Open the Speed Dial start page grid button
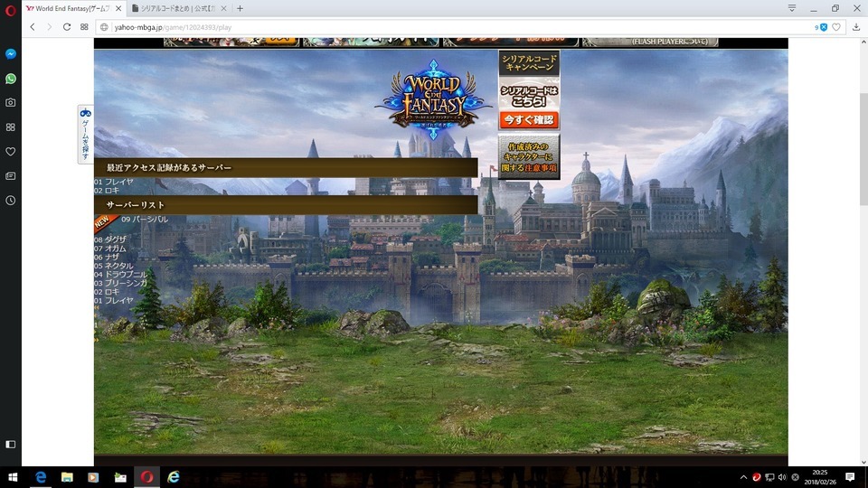This screenshot has width=868, height=488. click(84, 27)
